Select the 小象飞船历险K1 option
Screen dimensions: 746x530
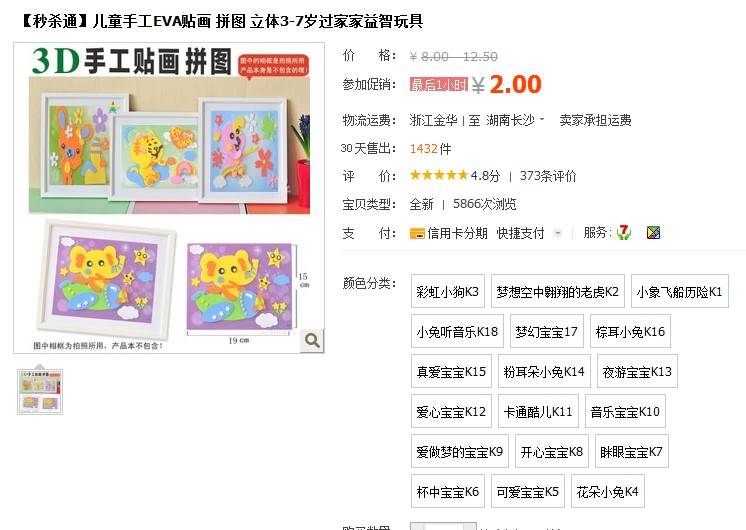tap(679, 291)
